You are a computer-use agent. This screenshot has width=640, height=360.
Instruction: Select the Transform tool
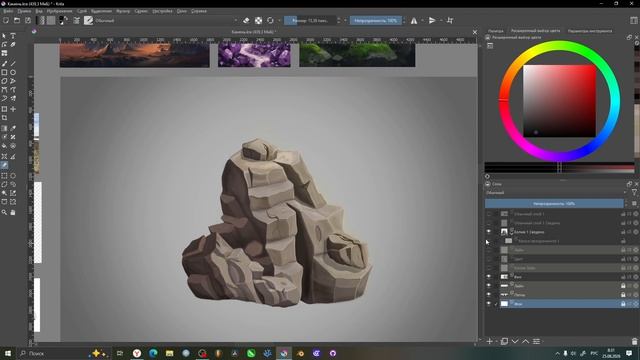coord(4,109)
